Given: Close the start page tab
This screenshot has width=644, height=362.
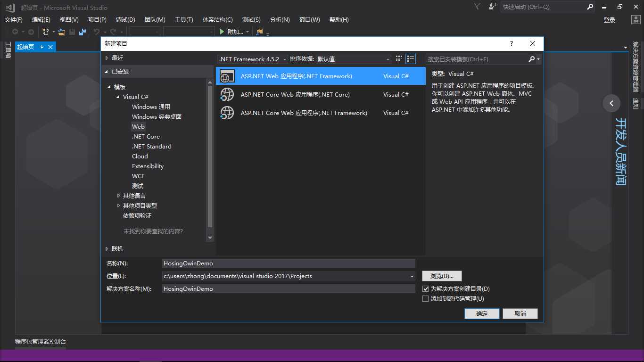Looking at the screenshot, I should click(x=50, y=47).
